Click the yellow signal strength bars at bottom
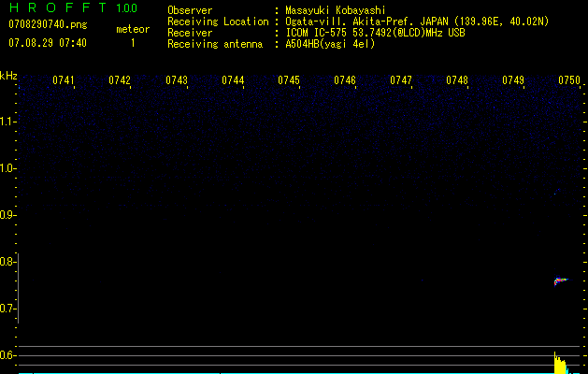588x374 pixels. pyautogui.click(x=560, y=363)
